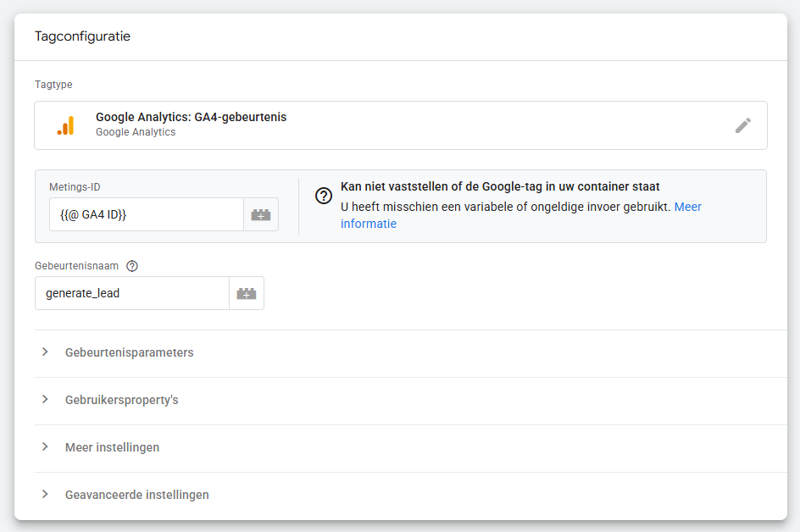The width and height of the screenshot is (800, 532).
Task: Open variable picker beside Metings-ID field
Action: [261, 215]
